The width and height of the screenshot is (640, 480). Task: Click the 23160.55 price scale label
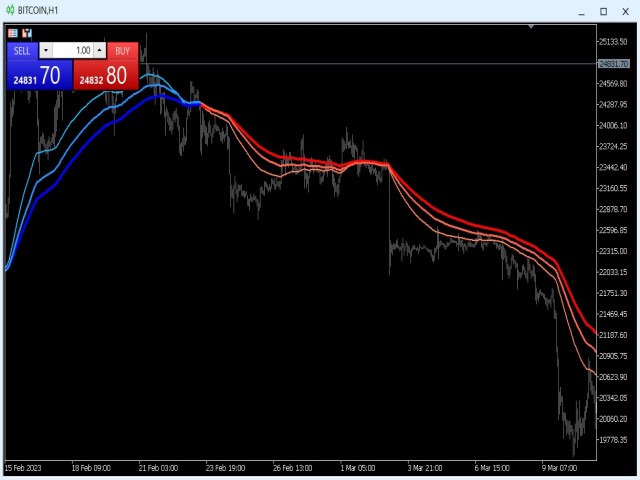(x=613, y=188)
